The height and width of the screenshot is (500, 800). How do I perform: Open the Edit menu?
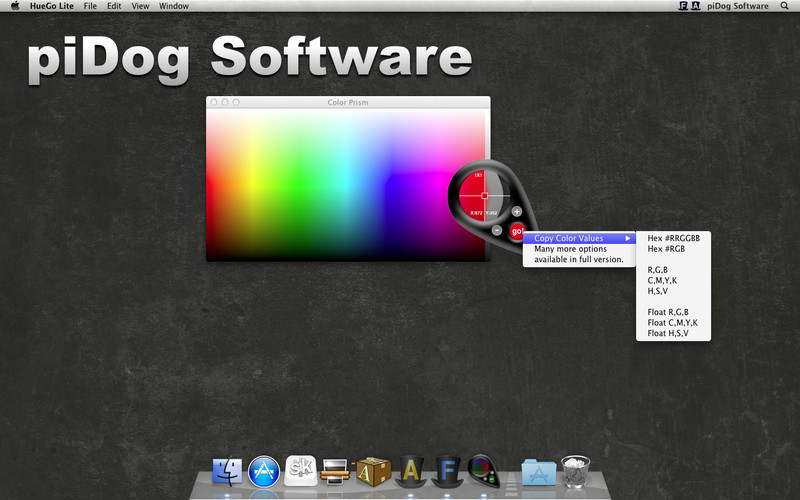click(114, 6)
